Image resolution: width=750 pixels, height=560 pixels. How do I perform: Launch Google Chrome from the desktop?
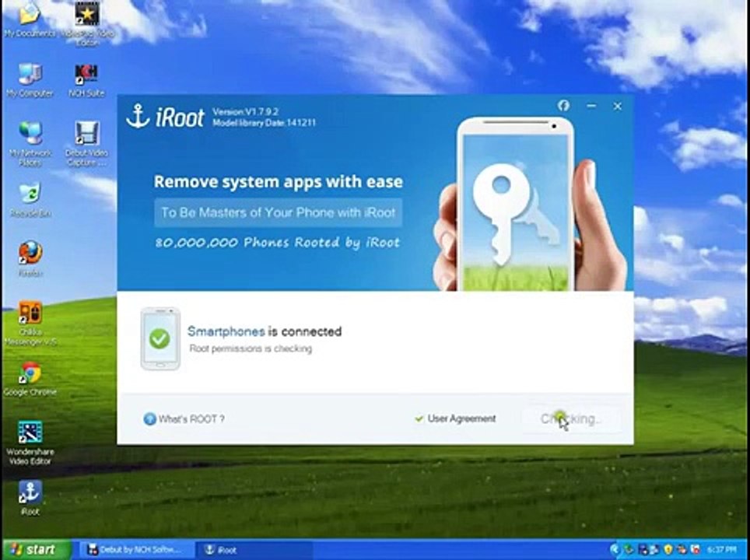pos(30,379)
